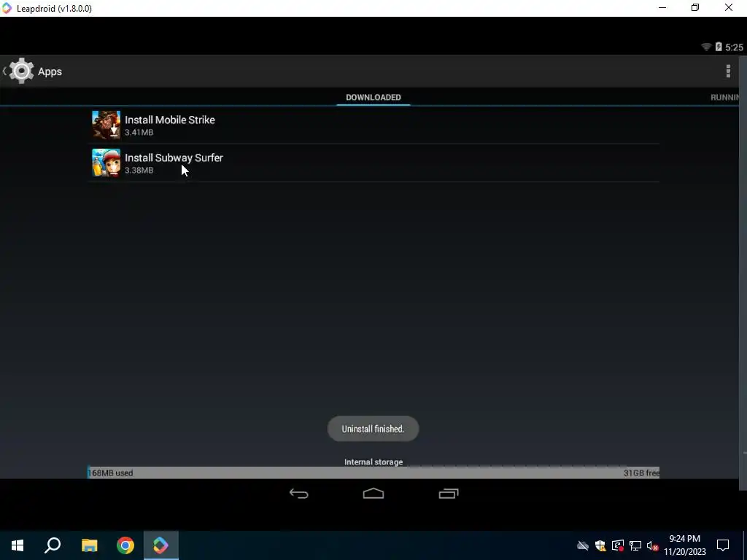Tap the Android back navigation button
747x560 pixels.
click(298, 494)
